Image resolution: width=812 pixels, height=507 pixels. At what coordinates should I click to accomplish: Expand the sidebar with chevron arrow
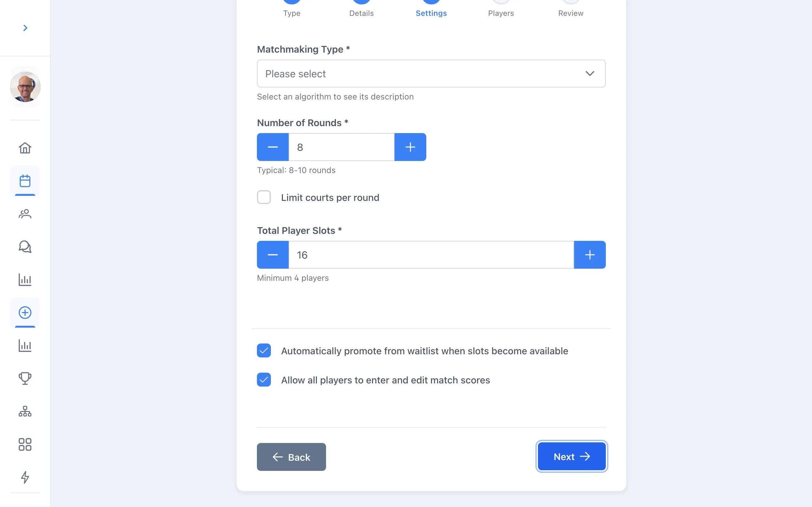pyautogui.click(x=25, y=28)
